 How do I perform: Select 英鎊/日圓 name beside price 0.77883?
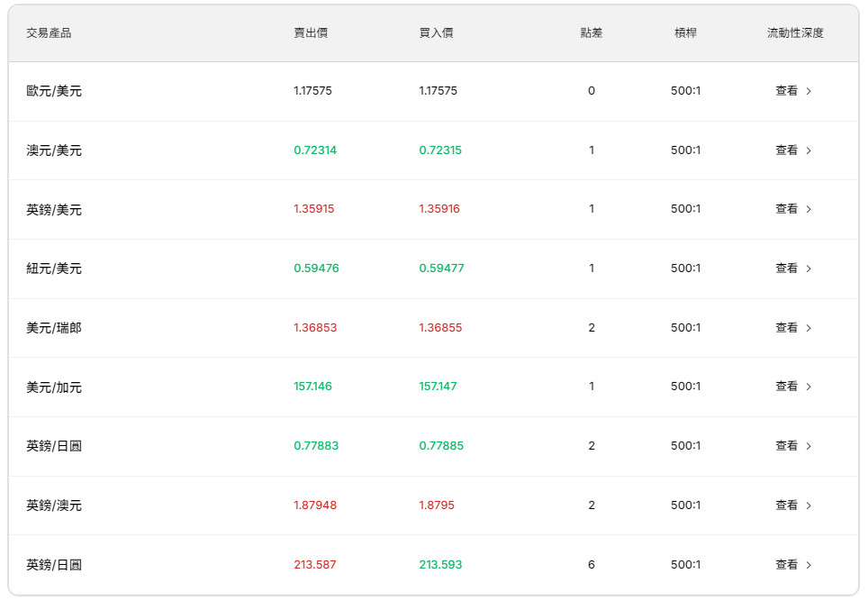[54, 446]
